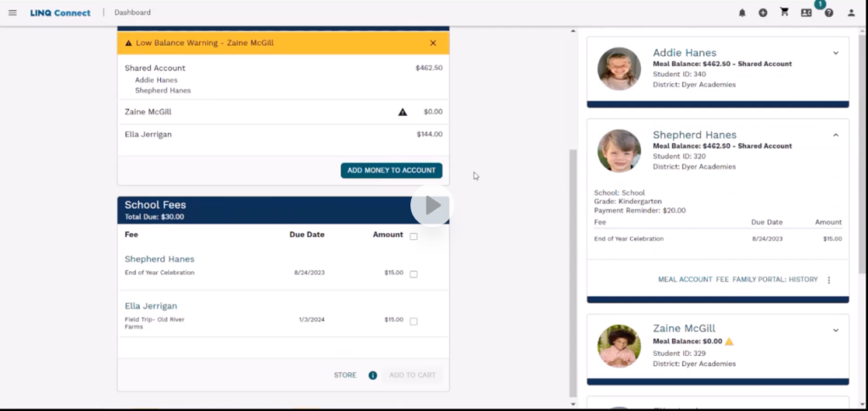Click the plus circle add icon

click(x=763, y=13)
